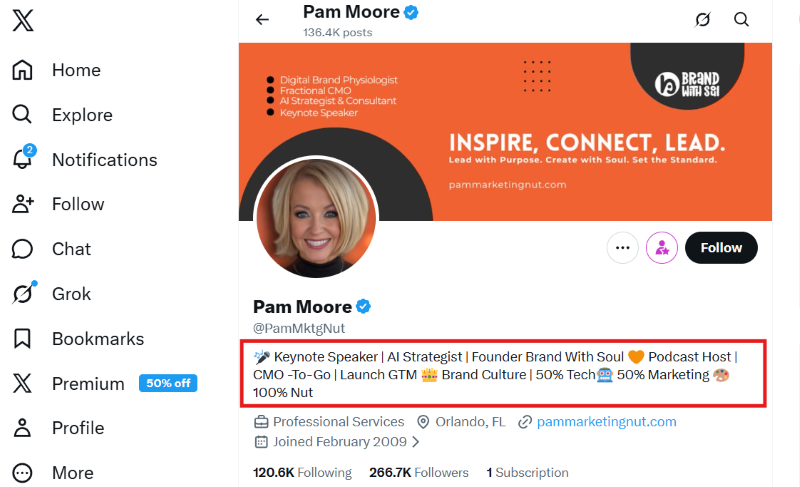The width and height of the screenshot is (800, 487).
Task: Open the Grok icon in profile header
Action: [x=703, y=19]
